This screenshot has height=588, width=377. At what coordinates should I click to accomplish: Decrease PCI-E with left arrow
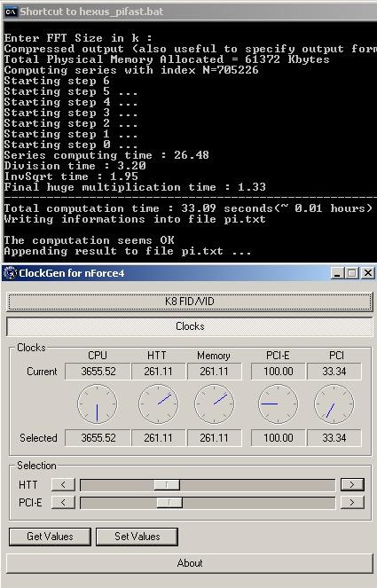point(63,502)
